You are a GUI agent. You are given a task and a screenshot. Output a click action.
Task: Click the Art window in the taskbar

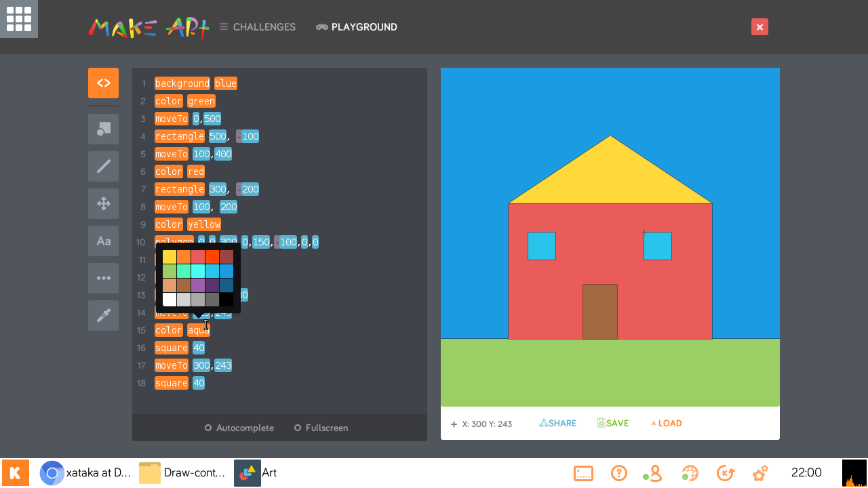(258, 472)
